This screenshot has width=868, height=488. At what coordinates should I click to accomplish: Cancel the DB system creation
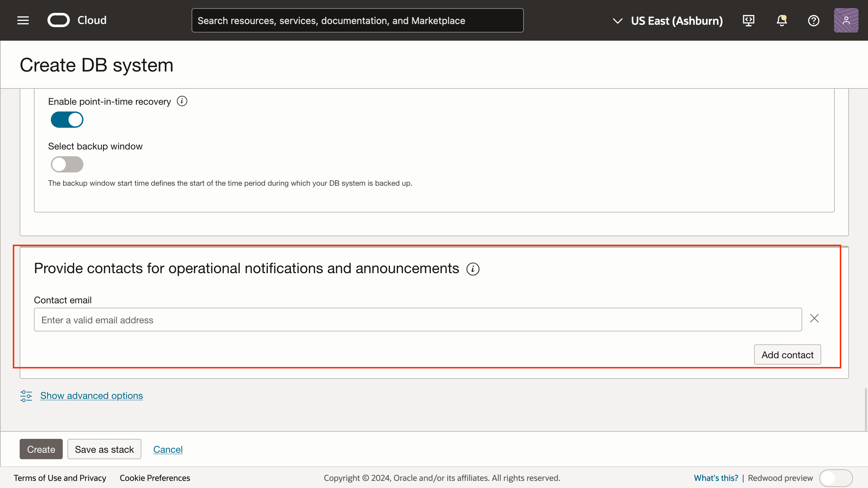pos(168,449)
